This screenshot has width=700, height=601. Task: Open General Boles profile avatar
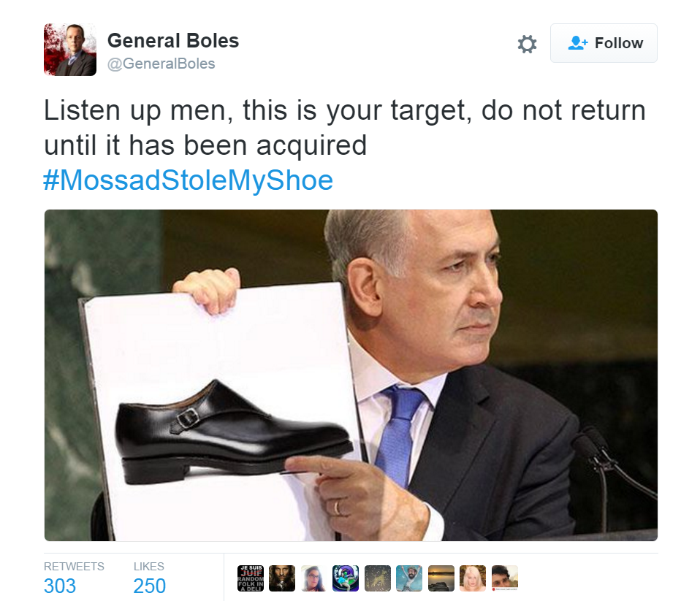70,50
